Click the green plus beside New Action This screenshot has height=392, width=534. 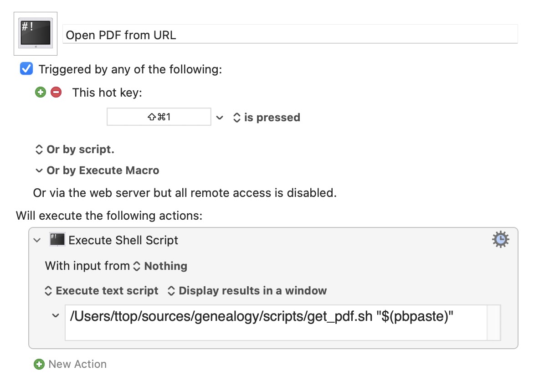click(x=39, y=364)
